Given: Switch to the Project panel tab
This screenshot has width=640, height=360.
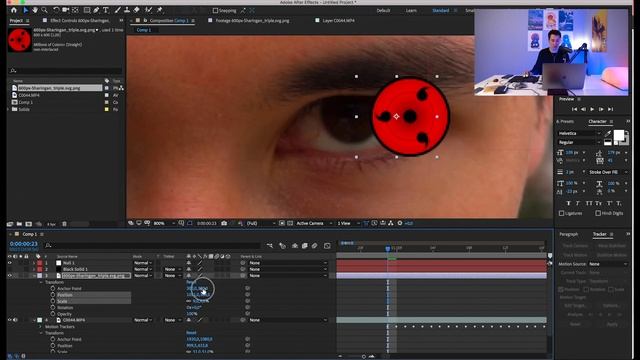Looking at the screenshot, I should click(16, 20).
